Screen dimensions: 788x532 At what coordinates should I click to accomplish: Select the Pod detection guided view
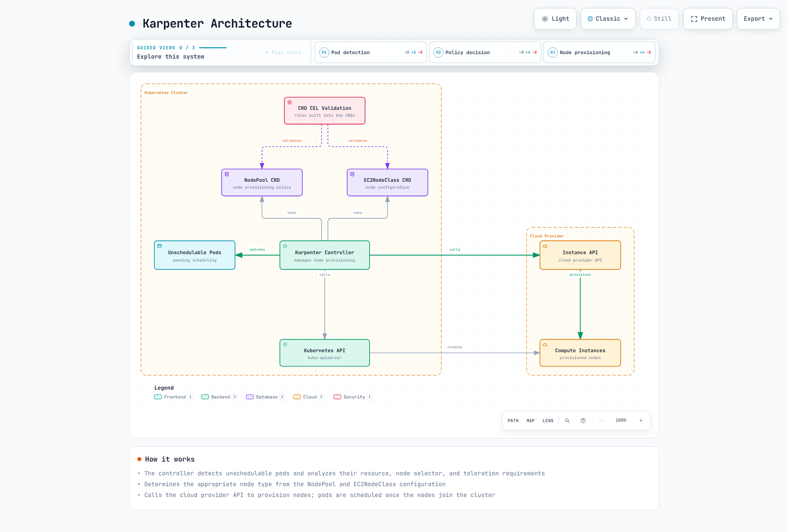[x=371, y=52]
